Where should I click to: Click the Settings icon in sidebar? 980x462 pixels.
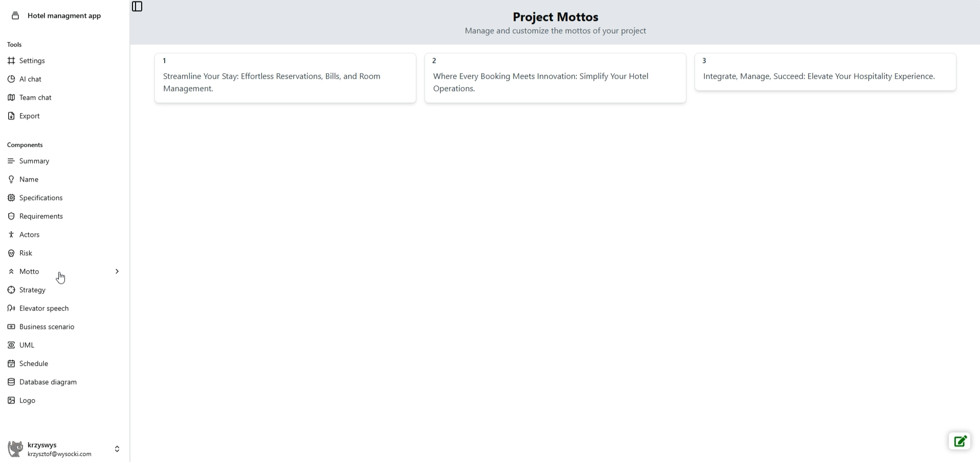(11, 61)
